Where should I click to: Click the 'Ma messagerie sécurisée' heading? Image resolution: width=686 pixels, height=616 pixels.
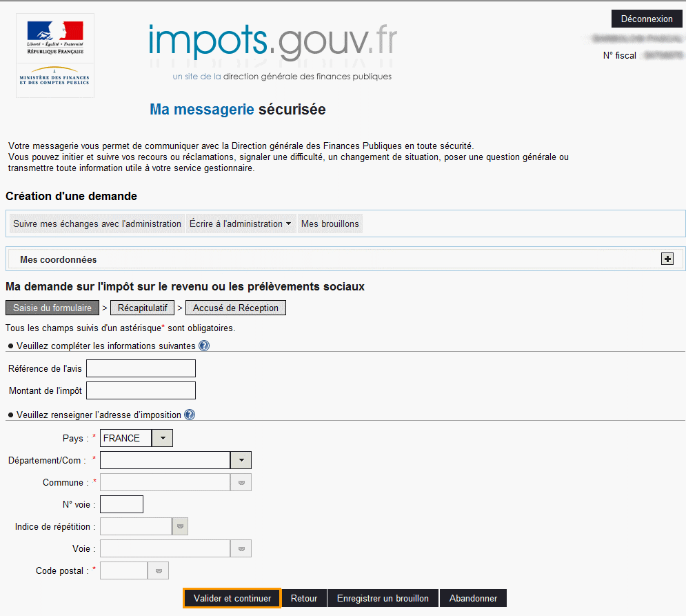tap(238, 110)
